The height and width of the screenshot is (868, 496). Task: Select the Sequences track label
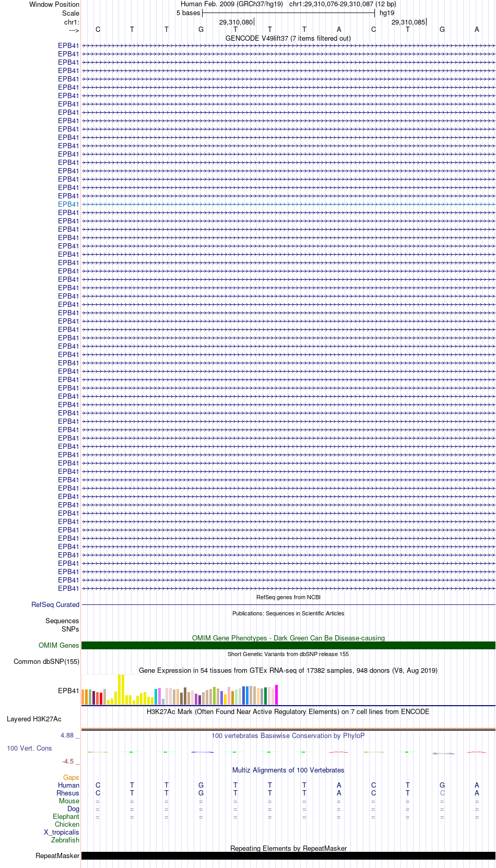click(62, 621)
